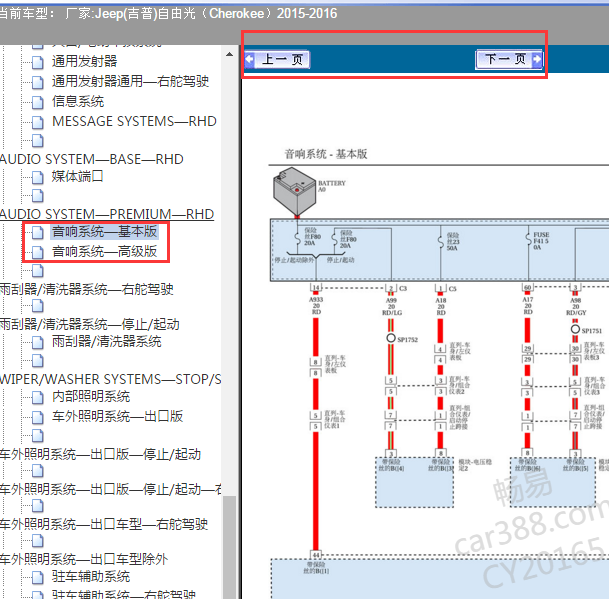The height and width of the screenshot is (599, 609).
Task: Click AUDIO SYSTEM—PREMIUM—RHD heading
Action: coord(107,214)
